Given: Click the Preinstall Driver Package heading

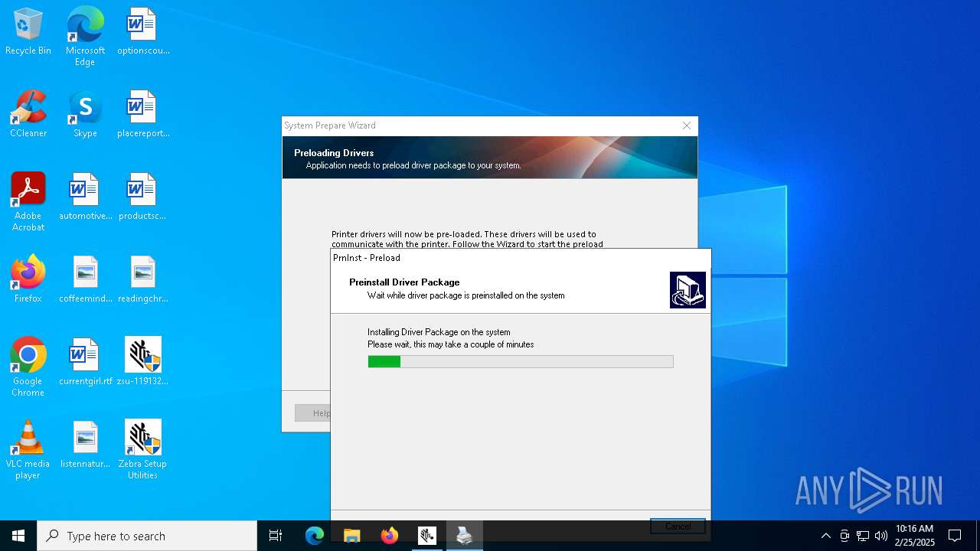Looking at the screenshot, I should (404, 282).
